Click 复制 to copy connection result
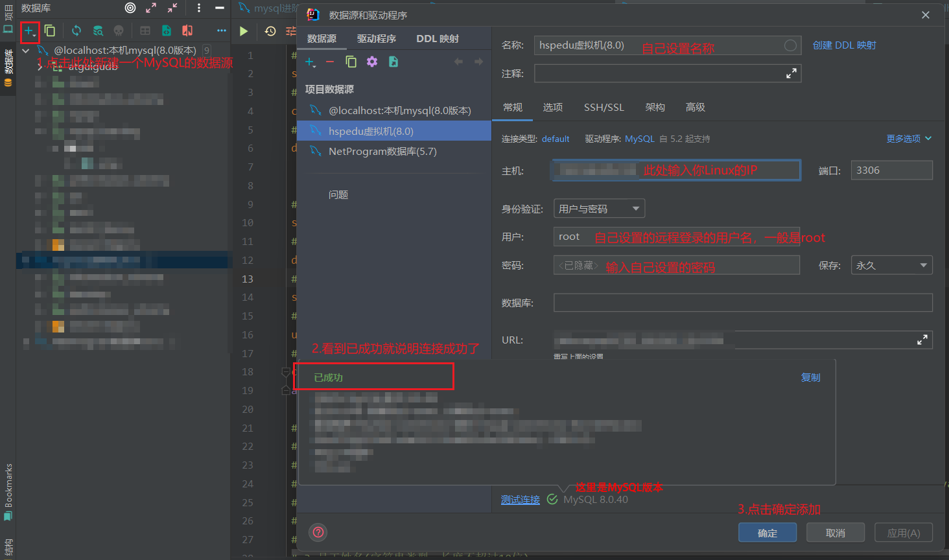The width and height of the screenshot is (949, 560). point(810,377)
